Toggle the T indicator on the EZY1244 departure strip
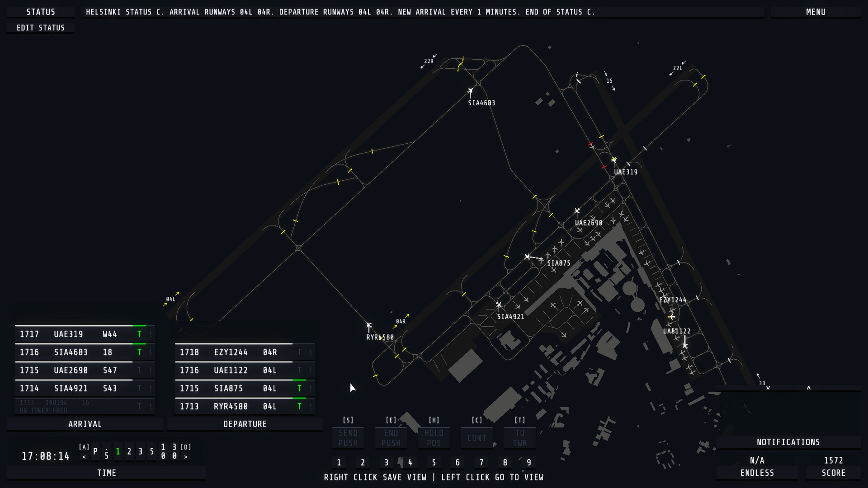 (299, 352)
